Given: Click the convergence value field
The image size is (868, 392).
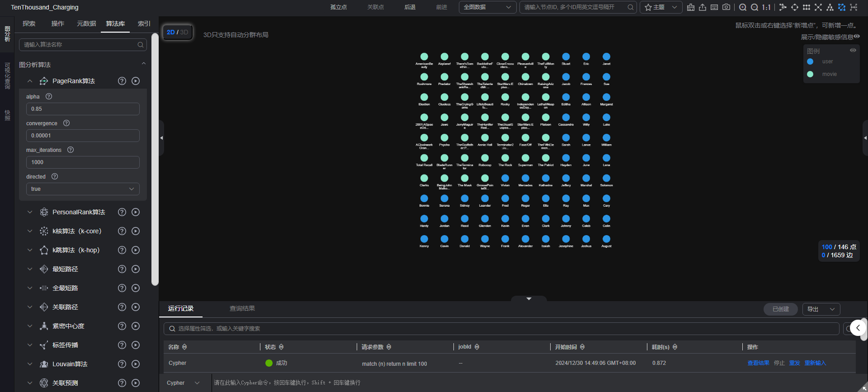Looking at the screenshot, I should click(83, 136).
